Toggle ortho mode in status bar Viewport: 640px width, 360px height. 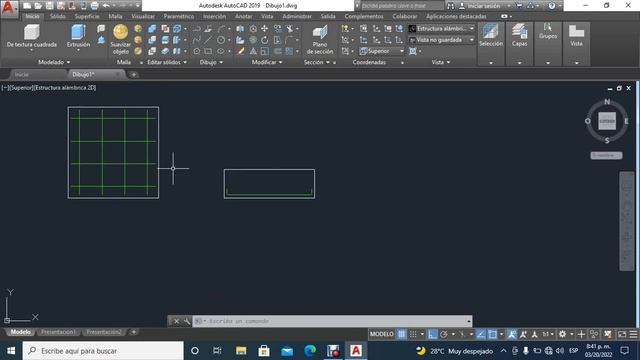point(432,334)
